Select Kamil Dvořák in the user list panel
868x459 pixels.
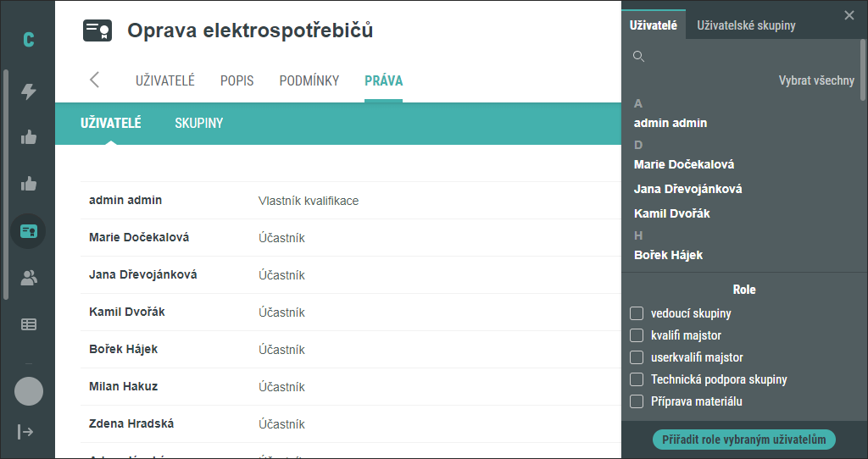(x=671, y=213)
